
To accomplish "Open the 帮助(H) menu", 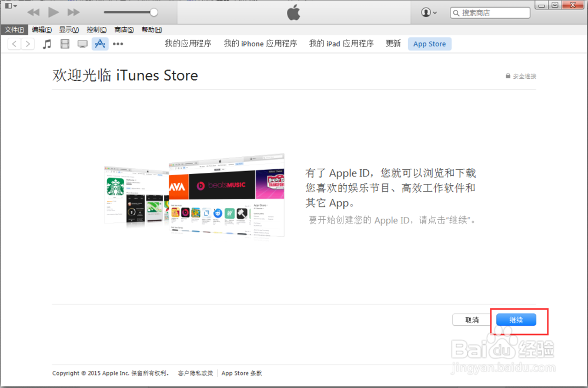I will (x=152, y=29).
